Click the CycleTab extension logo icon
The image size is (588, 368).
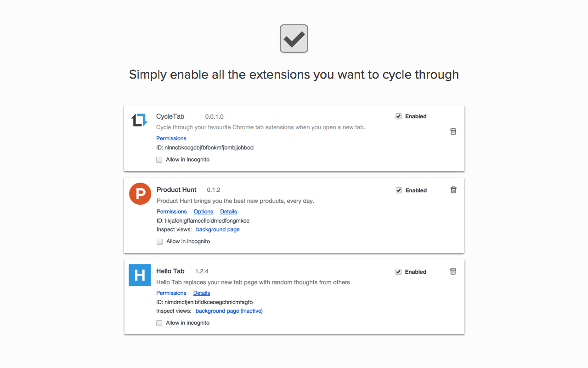click(x=139, y=120)
